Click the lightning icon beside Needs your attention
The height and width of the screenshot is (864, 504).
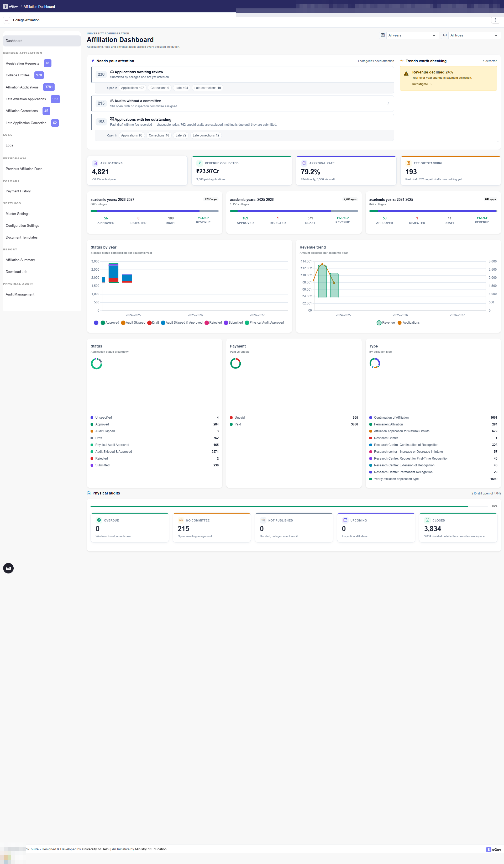pyautogui.click(x=93, y=61)
